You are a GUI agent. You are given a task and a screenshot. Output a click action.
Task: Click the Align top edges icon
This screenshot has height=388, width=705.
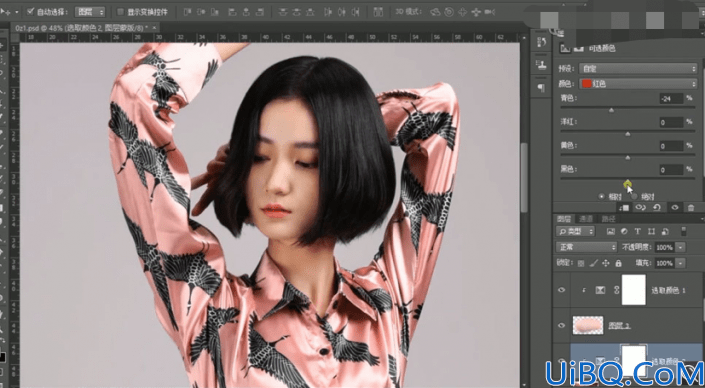point(187,12)
